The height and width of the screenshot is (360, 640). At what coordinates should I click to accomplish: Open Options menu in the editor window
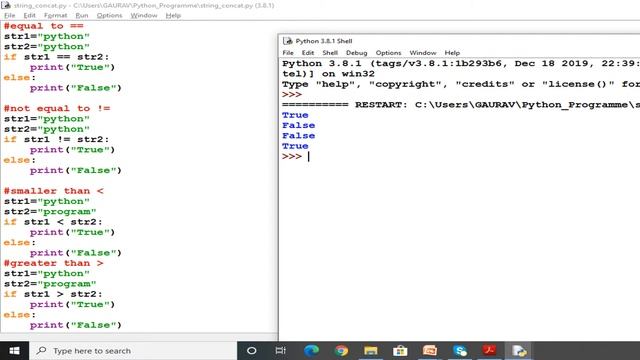pos(109,16)
